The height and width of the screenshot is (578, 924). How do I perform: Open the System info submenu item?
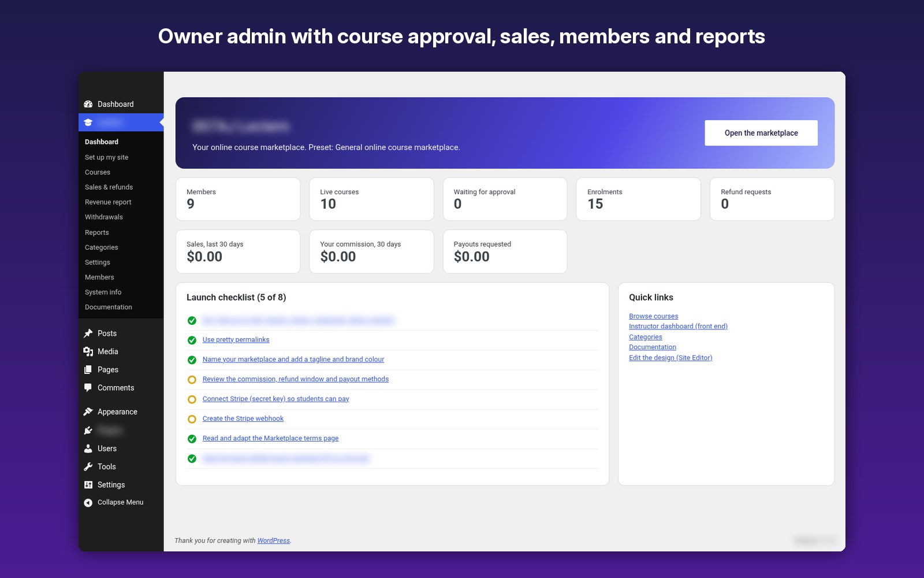click(103, 292)
